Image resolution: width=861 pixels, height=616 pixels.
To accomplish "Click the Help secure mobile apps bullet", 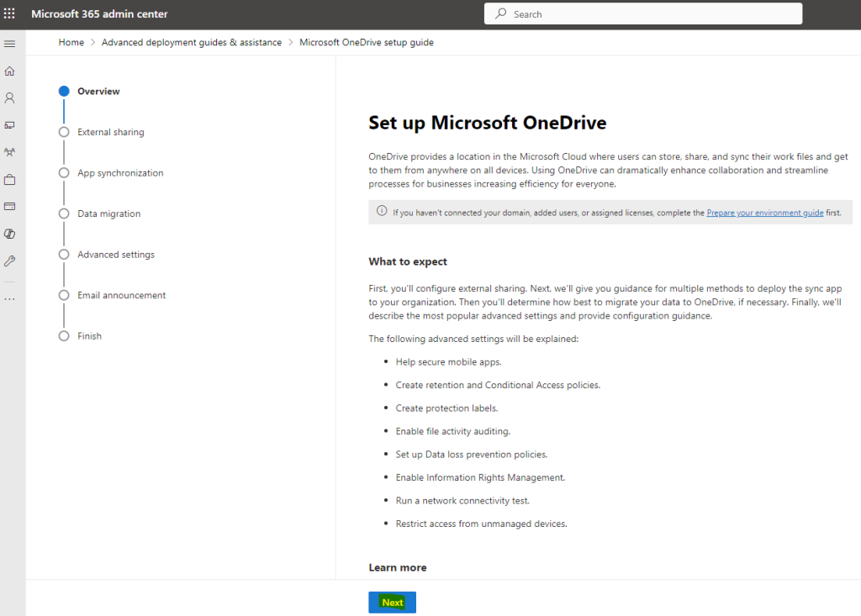I will pos(449,362).
